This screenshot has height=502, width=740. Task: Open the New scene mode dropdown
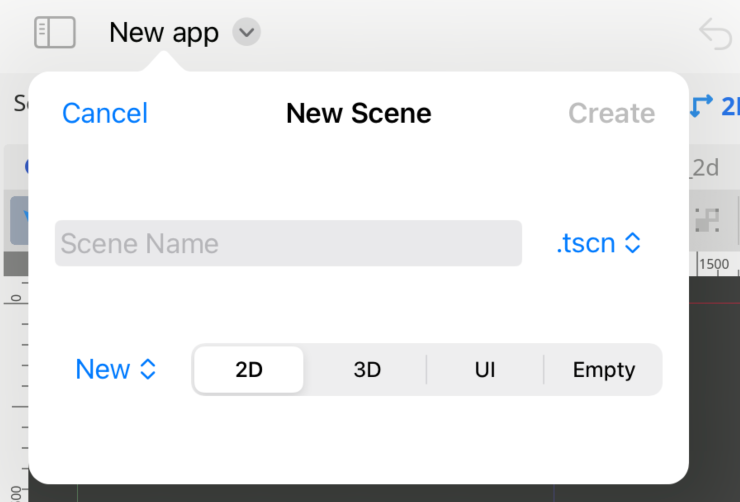(x=116, y=369)
